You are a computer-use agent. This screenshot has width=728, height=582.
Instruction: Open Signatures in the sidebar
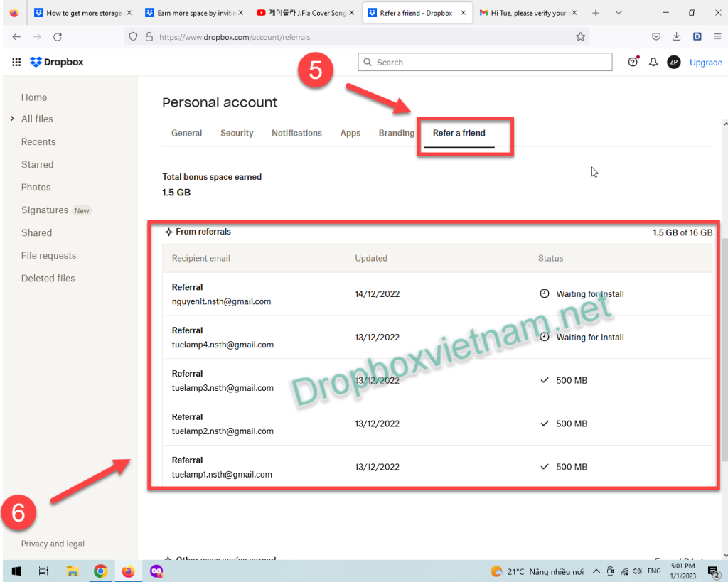pos(45,210)
